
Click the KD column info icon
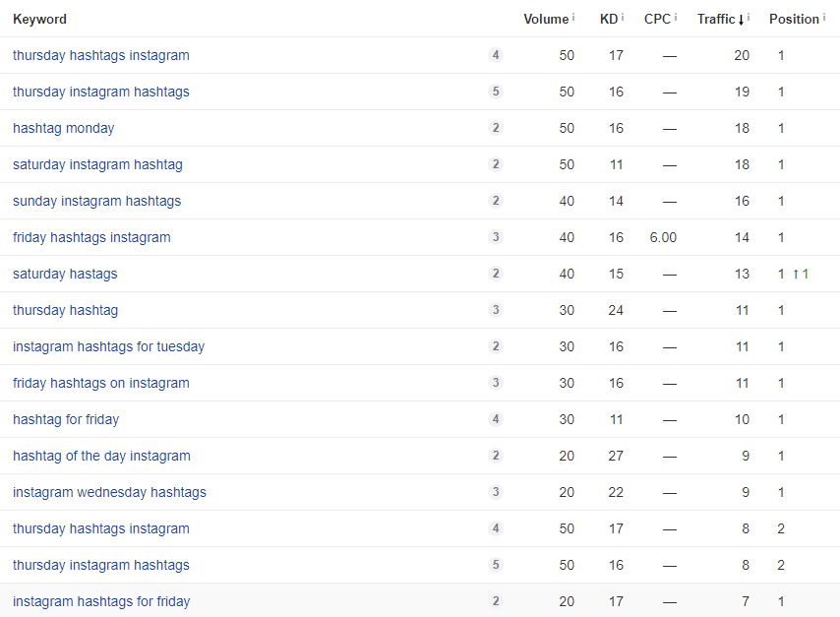[x=624, y=17]
